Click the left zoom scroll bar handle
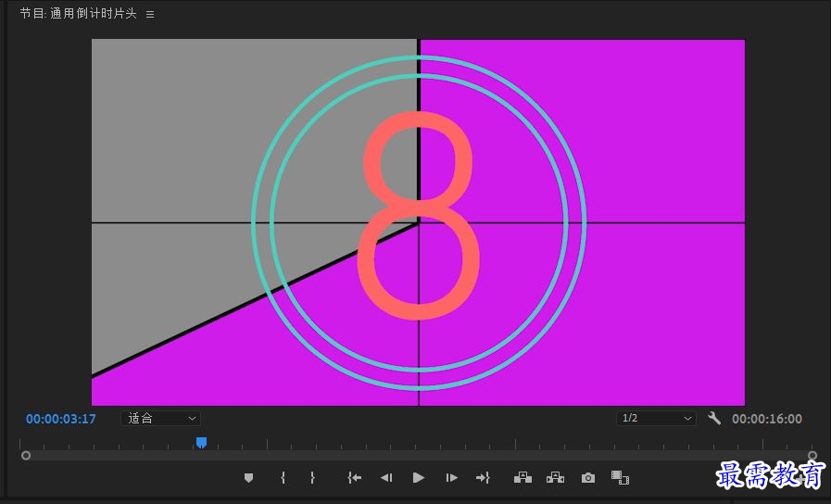831x504 pixels. (x=25, y=456)
